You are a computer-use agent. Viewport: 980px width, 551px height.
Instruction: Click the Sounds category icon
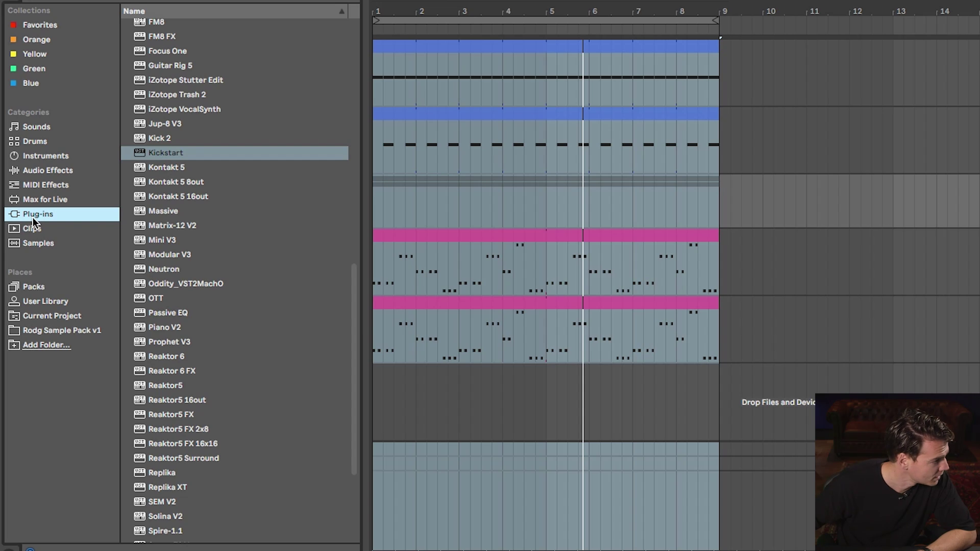(x=14, y=127)
